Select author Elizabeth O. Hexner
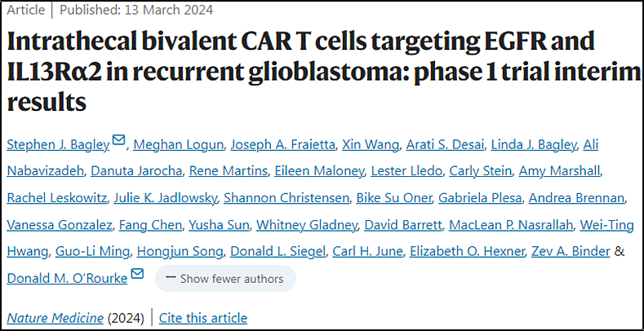644x331 pixels. point(468,251)
